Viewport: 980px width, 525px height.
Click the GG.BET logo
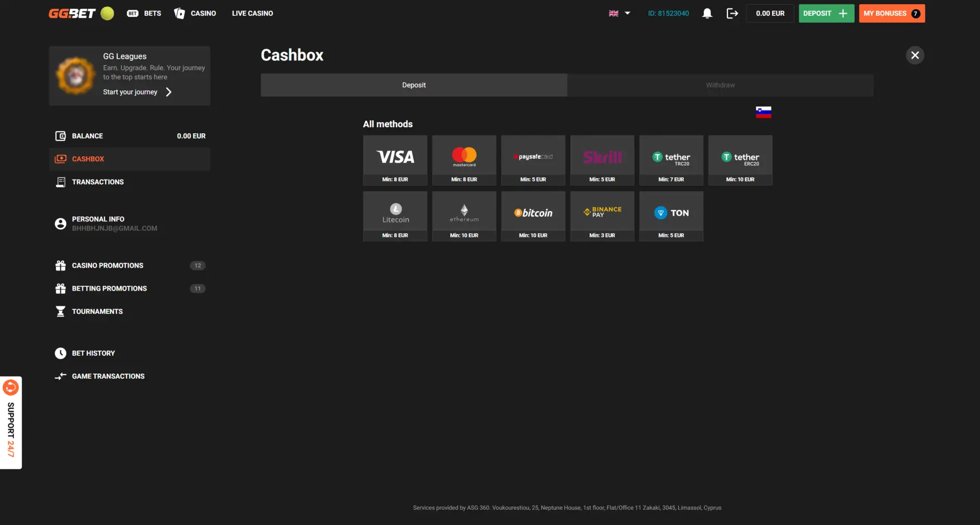(72, 14)
